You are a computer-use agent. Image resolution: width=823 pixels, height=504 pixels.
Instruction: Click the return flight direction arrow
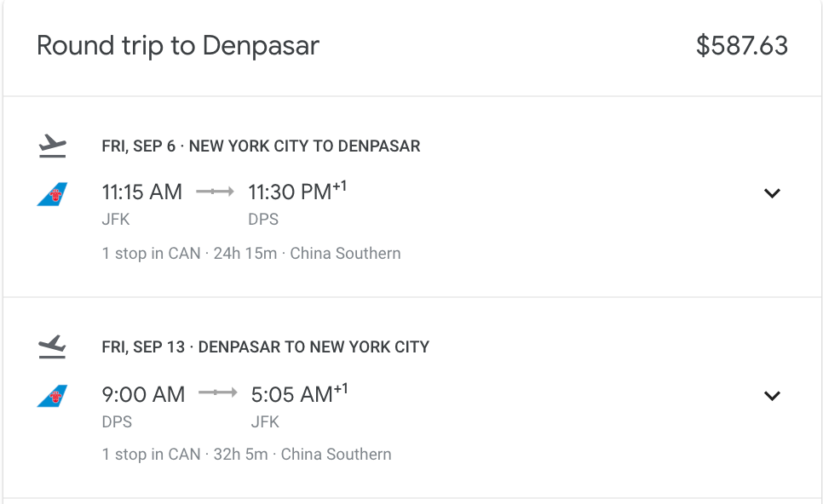[x=218, y=392]
